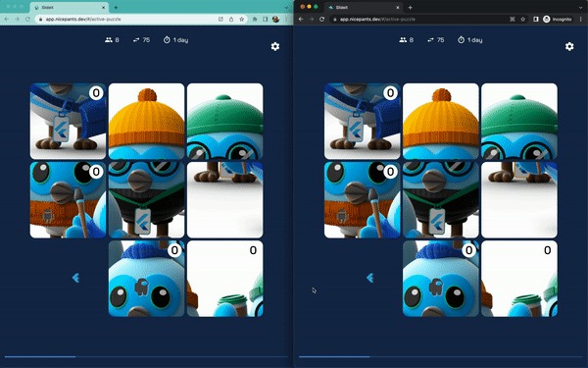Click blue beanie Dash tile in incognito window
The image size is (588, 368).
pos(441,279)
